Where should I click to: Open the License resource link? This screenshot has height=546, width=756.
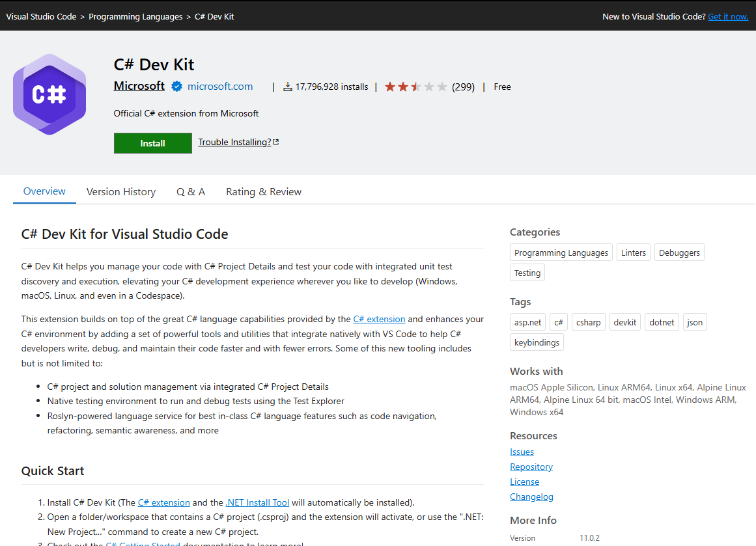pyautogui.click(x=525, y=482)
